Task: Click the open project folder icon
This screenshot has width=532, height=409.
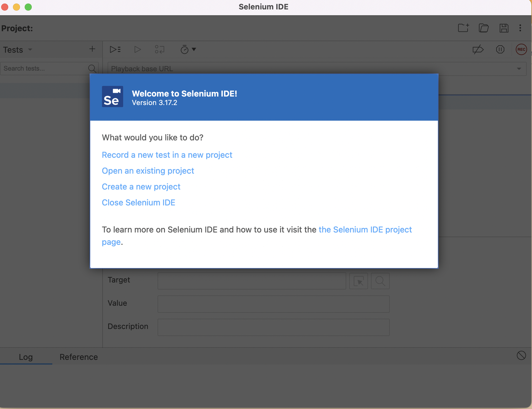Action: [x=484, y=28]
